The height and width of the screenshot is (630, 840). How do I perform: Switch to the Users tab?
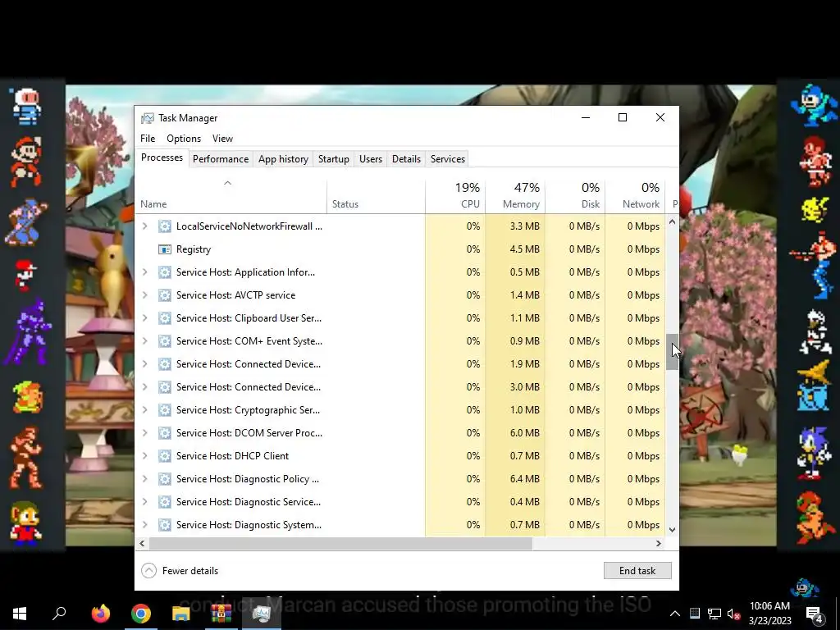click(x=371, y=159)
